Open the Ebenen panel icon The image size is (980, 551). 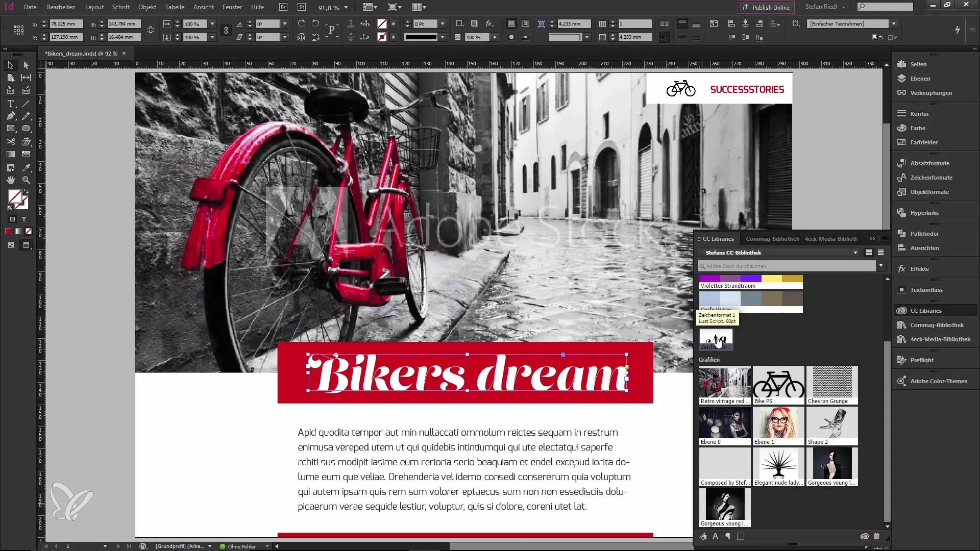coord(902,79)
